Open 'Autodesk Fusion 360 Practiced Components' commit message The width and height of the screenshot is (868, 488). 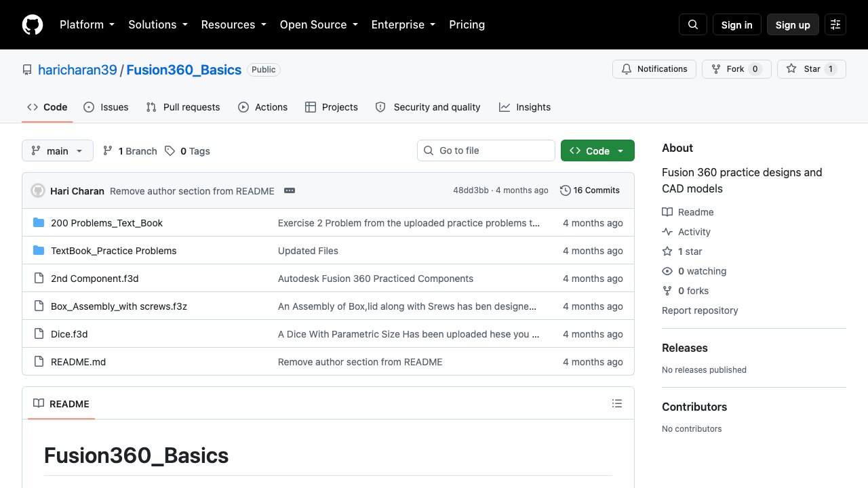[376, 279]
